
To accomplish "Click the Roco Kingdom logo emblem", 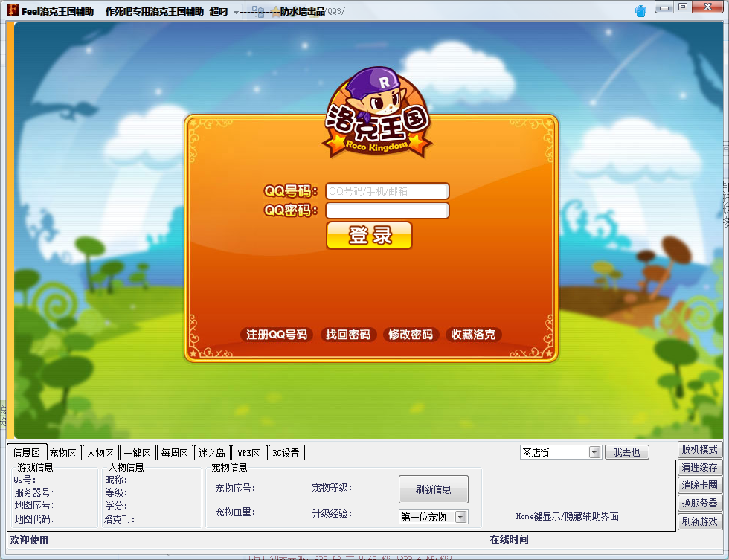I will click(377, 112).
